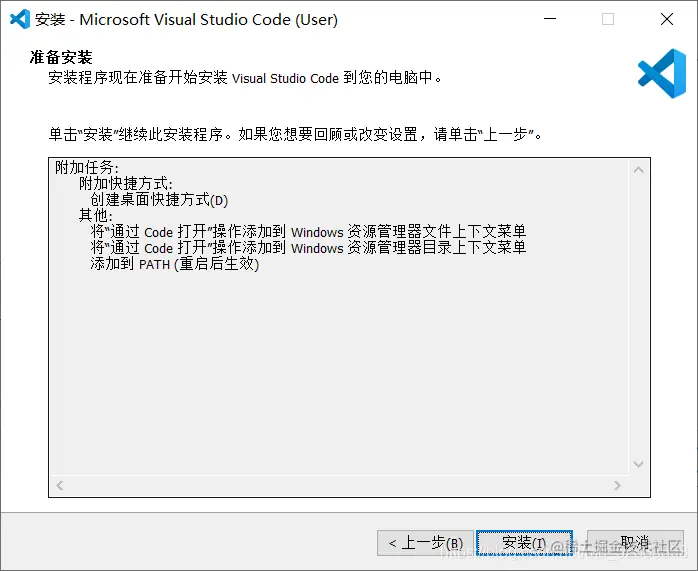Click the 单击"安装"继续此安装程序 instruction text
Screen dimensions: 698x571
pyautogui.click(x=295, y=134)
